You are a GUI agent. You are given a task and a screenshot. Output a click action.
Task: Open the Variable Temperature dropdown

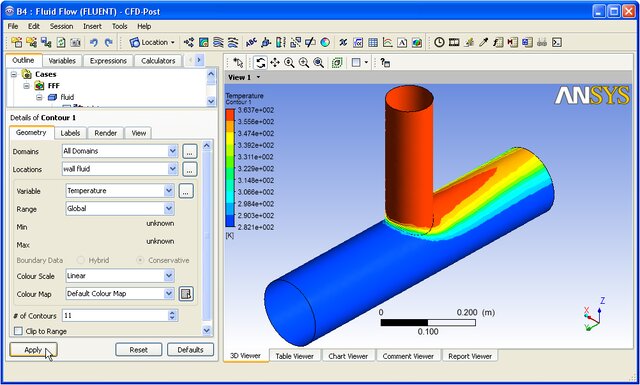120,191
